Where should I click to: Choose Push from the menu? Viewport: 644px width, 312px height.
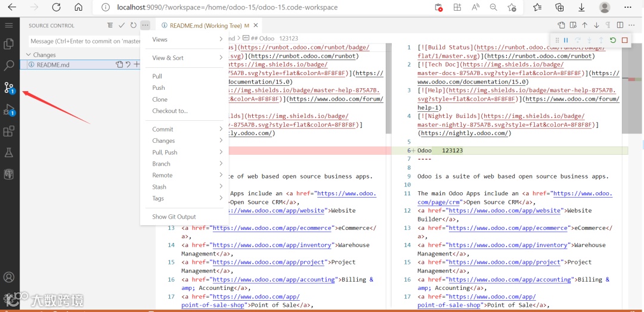[x=184, y=88]
